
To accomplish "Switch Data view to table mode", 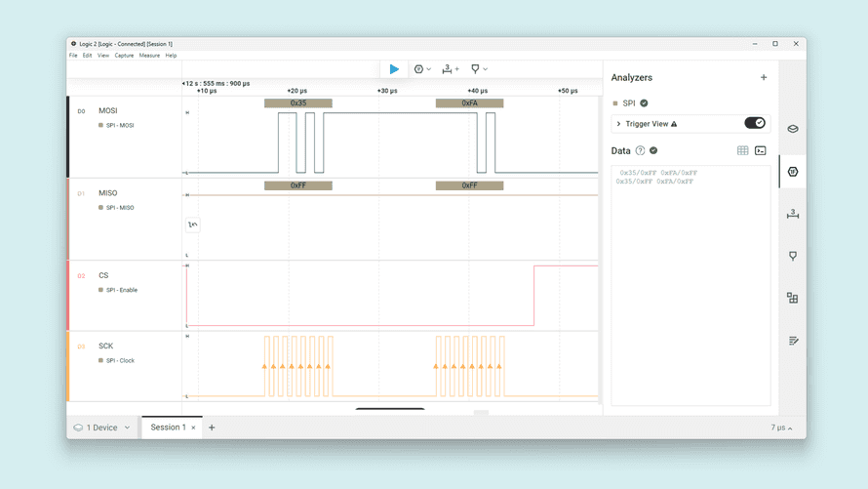I will pos(742,150).
